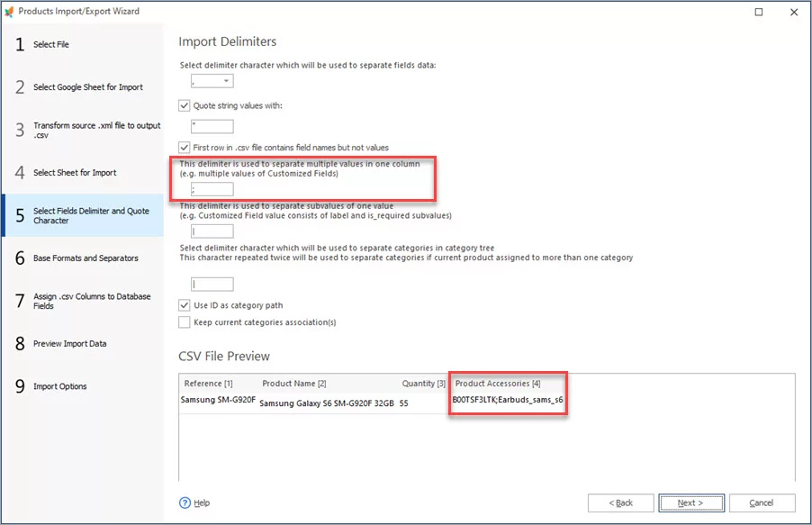Enable Keep current categories association(s)
The height and width of the screenshot is (525, 812).
click(x=185, y=321)
